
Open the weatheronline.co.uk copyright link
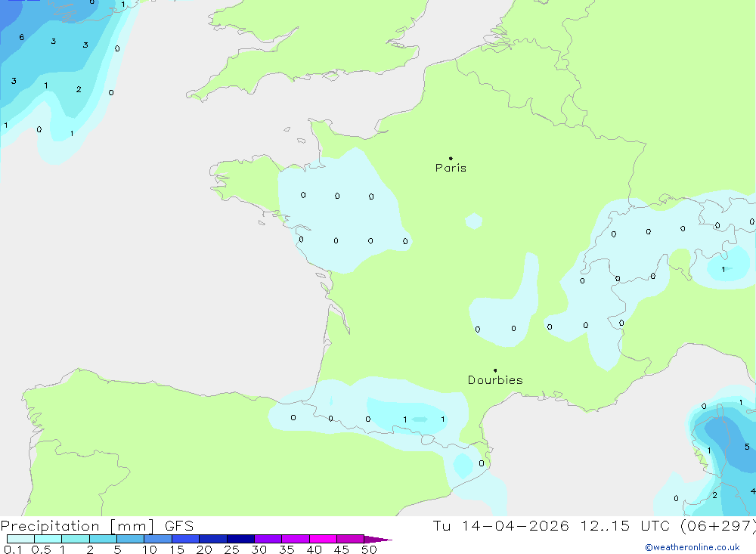point(692,547)
